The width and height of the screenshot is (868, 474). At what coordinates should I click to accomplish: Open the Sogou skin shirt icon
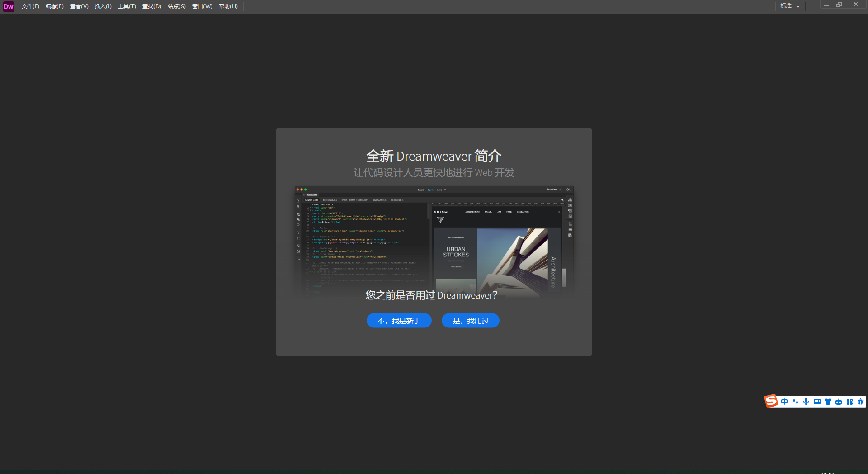point(828,402)
